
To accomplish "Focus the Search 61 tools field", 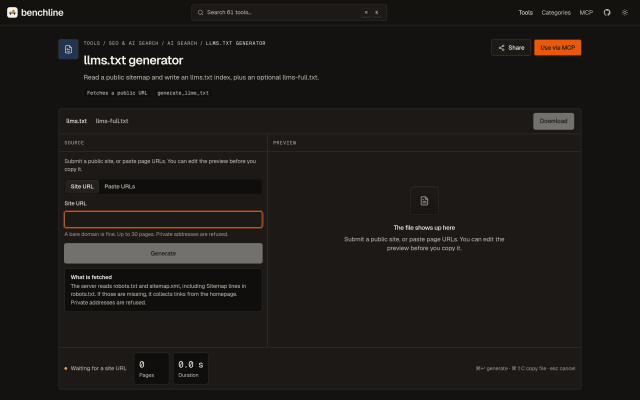I will click(x=289, y=13).
